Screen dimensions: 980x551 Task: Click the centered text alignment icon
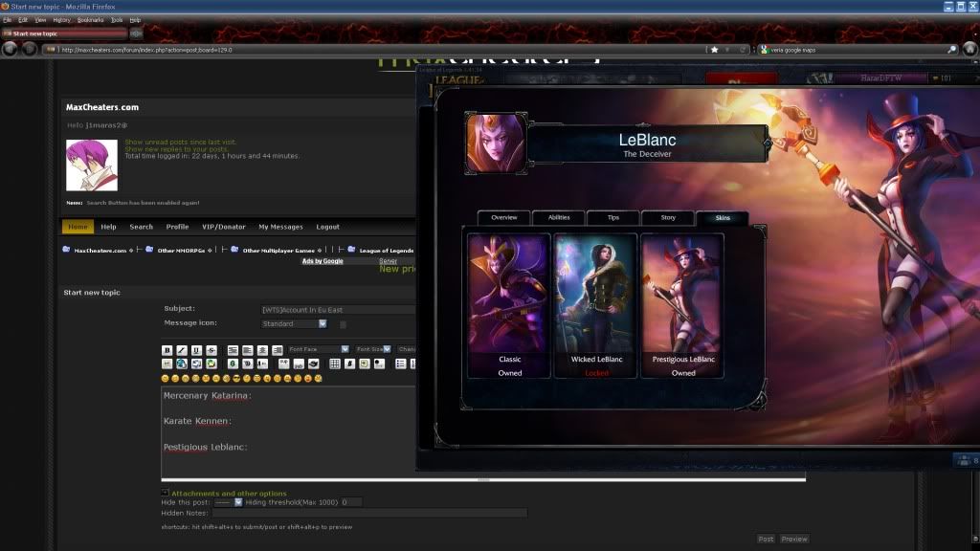[x=262, y=351]
